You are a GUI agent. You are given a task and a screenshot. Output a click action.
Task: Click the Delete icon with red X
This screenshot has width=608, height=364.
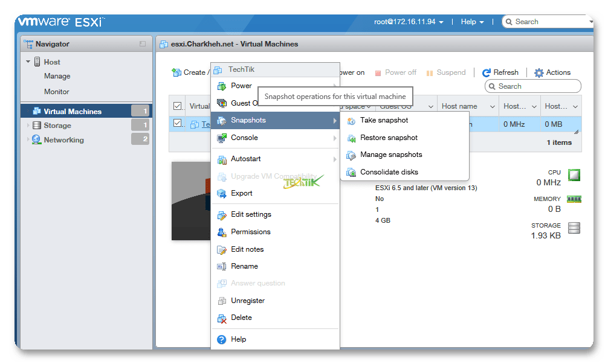222,318
